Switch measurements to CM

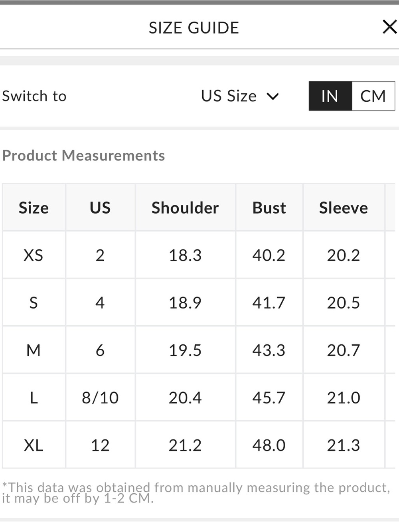pyautogui.click(x=373, y=96)
